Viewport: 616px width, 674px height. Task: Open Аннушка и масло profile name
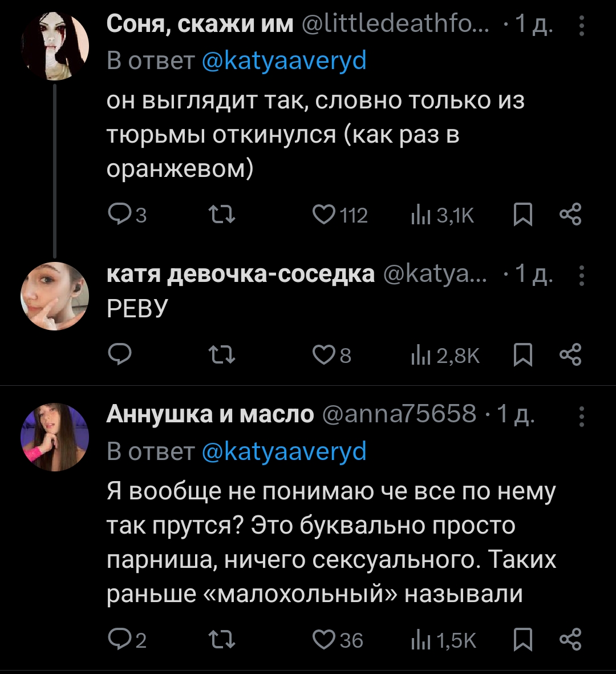tap(210, 414)
